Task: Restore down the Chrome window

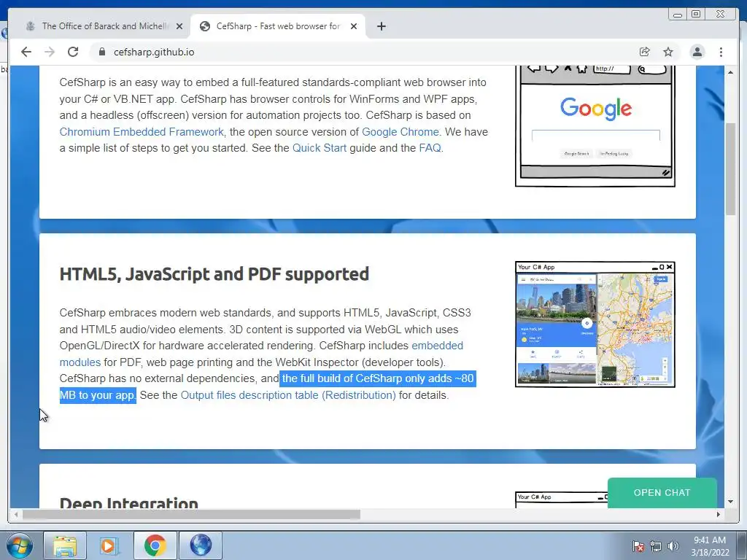Action: pyautogui.click(x=696, y=15)
